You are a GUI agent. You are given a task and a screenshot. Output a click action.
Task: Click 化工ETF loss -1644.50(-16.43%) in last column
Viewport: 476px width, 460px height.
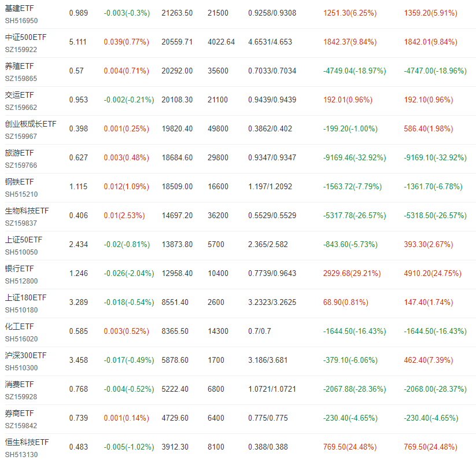point(436,331)
